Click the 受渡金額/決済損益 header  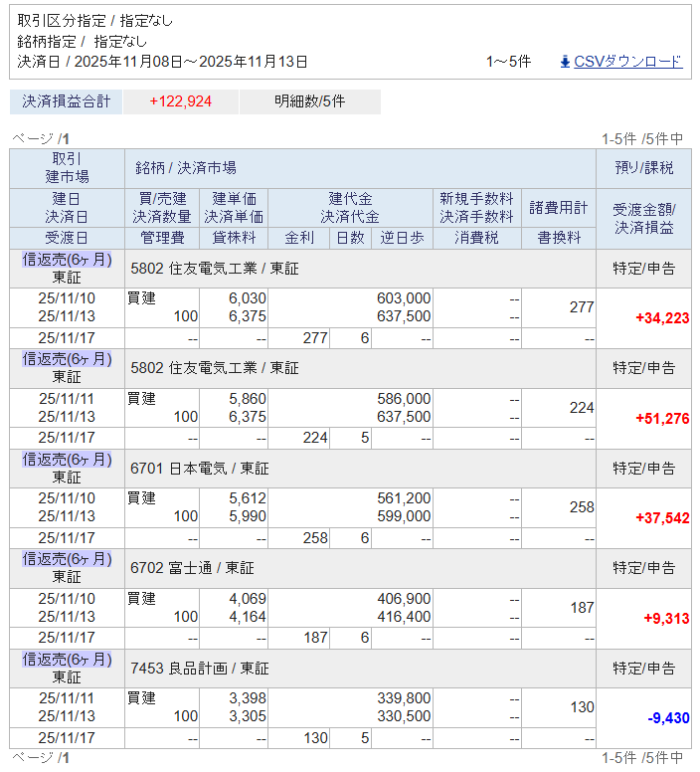[644, 219]
